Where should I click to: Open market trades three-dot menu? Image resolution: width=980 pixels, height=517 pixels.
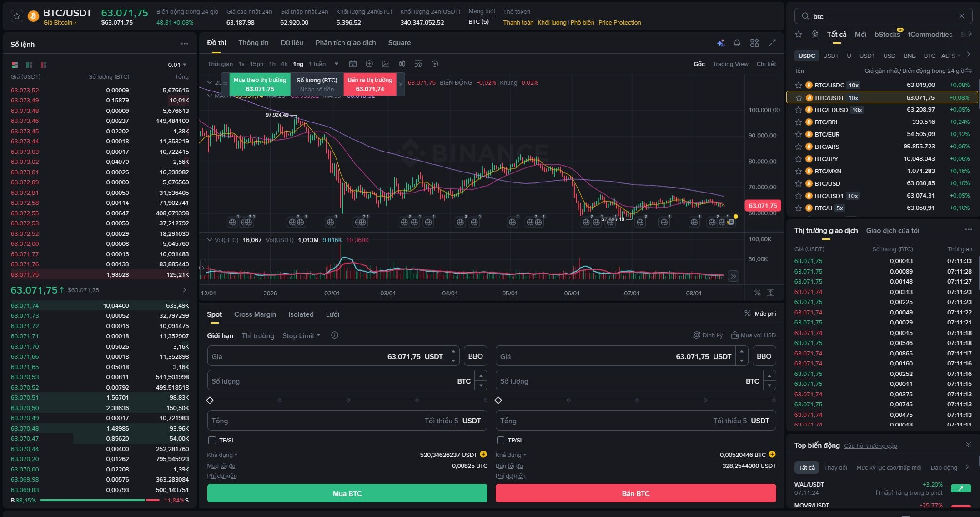pos(968,230)
